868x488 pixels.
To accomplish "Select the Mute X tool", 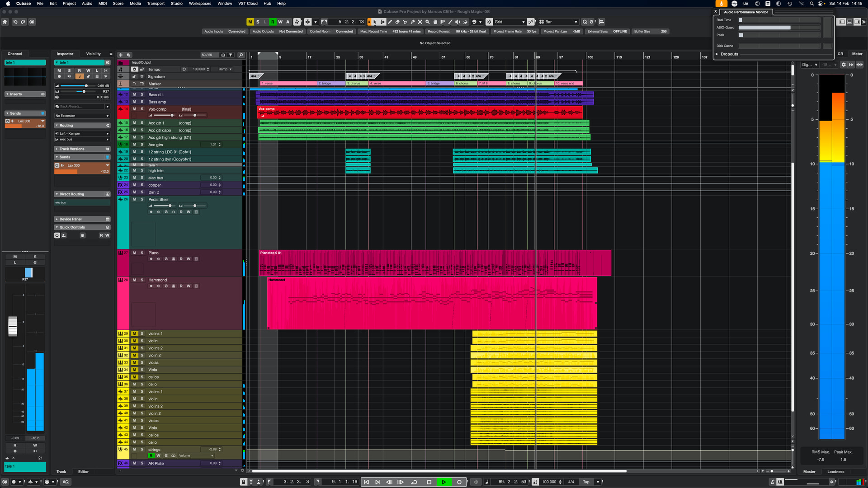I will [x=420, y=22].
